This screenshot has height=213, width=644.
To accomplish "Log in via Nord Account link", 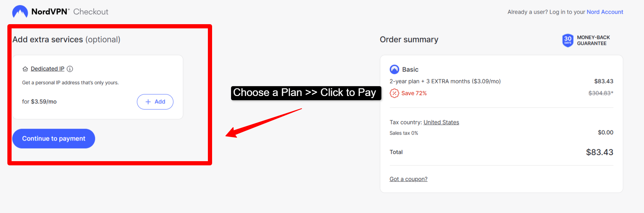I will coord(605,12).
